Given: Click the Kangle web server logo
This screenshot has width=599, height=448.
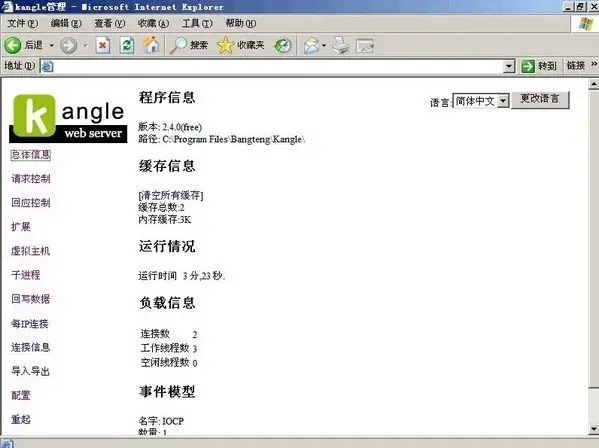Looking at the screenshot, I should pos(68,118).
